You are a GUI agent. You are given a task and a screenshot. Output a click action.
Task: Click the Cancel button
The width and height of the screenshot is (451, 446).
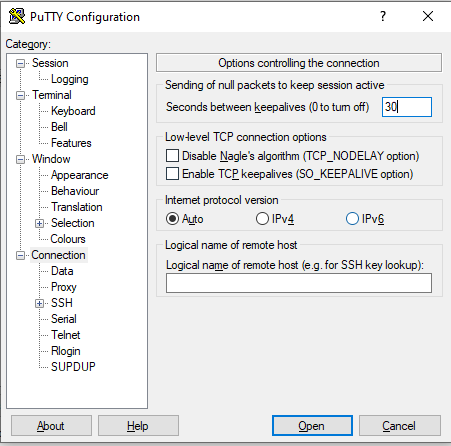(400, 426)
